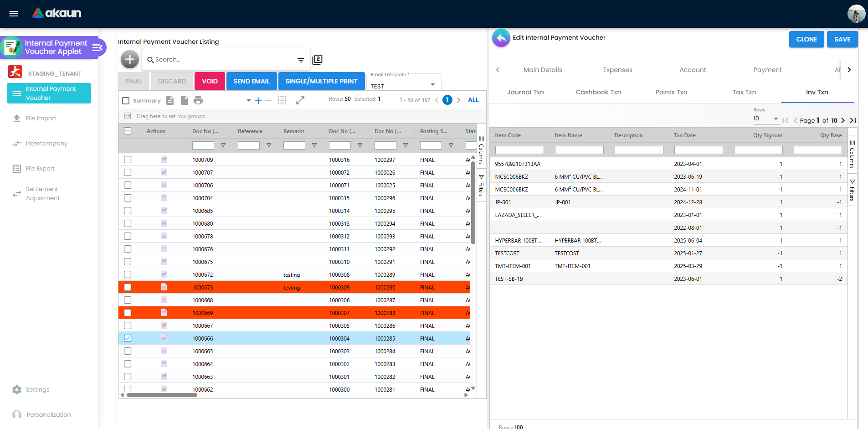The height and width of the screenshot is (429, 868).
Task: Tick the checkbox for voucher 1000707
Action: pyautogui.click(x=128, y=172)
